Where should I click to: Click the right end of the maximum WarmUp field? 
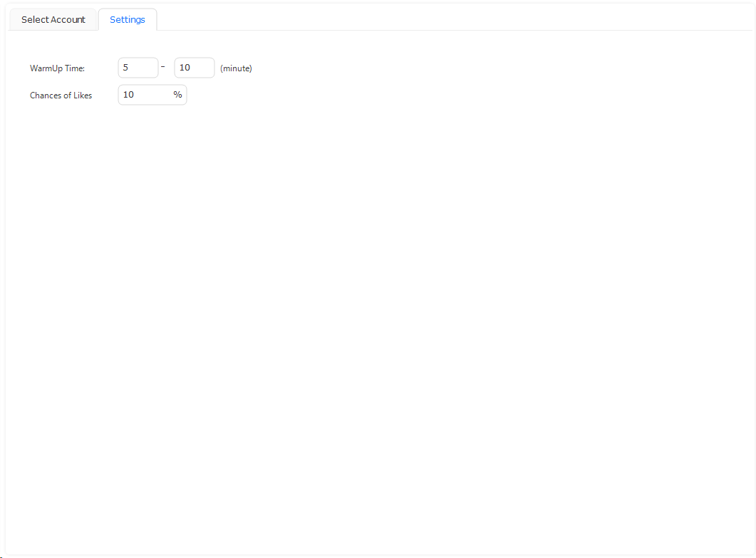pyautogui.click(x=208, y=68)
